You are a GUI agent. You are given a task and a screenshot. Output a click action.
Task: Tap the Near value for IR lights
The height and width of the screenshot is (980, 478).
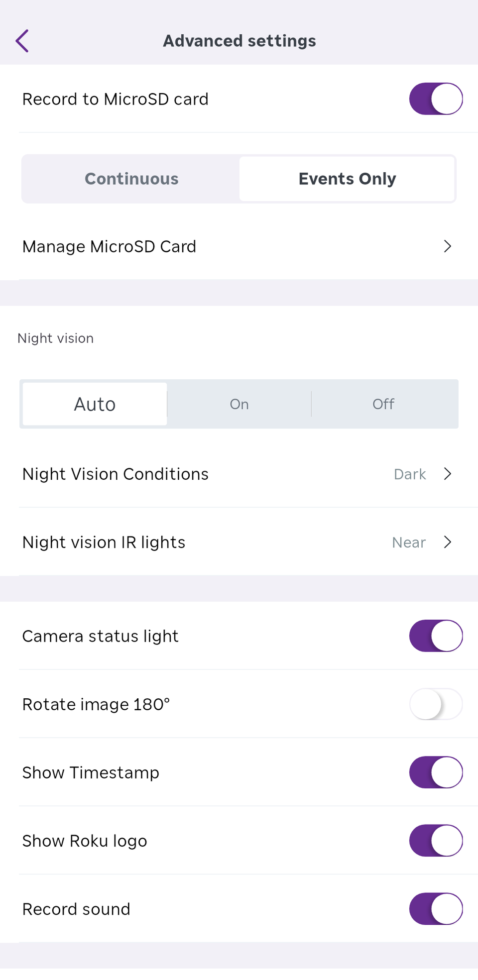click(x=409, y=543)
